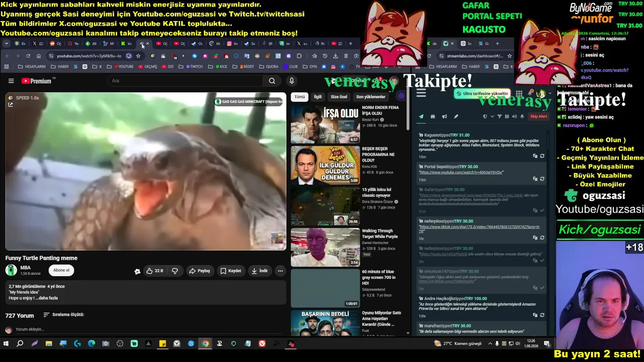Open 'NORM ENDER FENA İFŞA OLDU' video thumbnail
The image size is (644, 362).
pyautogui.click(x=325, y=124)
